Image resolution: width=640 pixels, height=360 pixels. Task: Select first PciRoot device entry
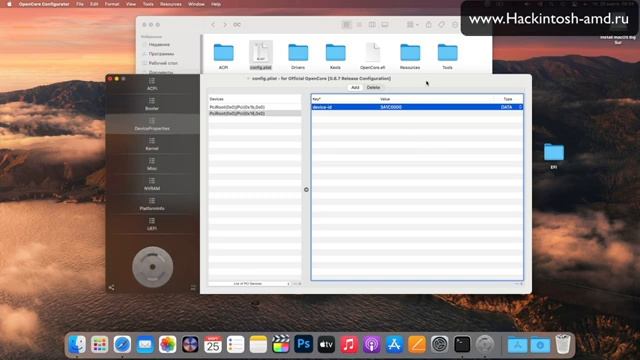[255, 107]
